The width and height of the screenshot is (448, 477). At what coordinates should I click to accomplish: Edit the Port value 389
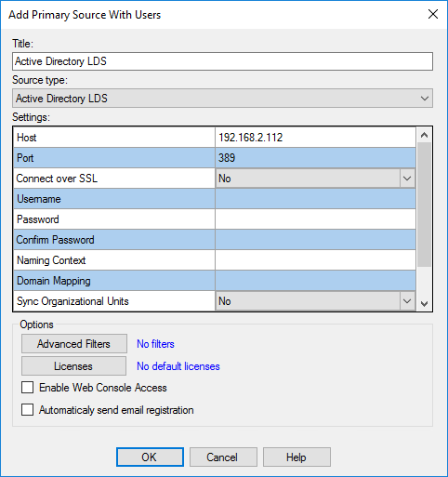[x=315, y=158]
